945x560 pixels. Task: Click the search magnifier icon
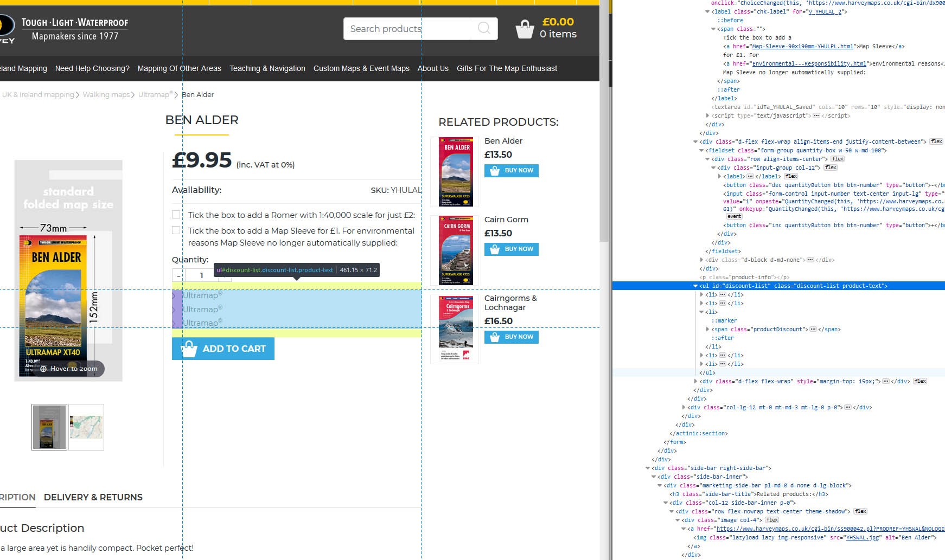click(x=484, y=28)
